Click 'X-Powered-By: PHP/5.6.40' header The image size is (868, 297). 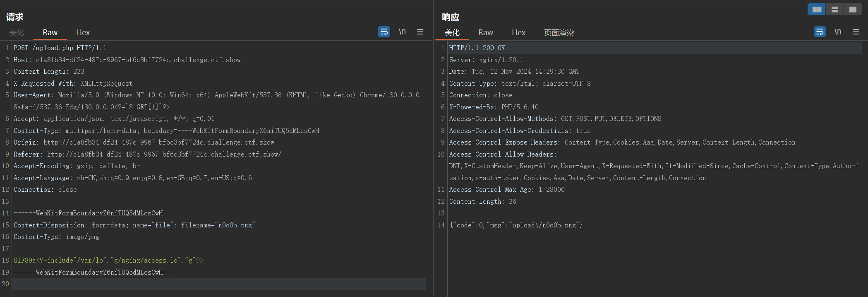pyautogui.click(x=494, y=107)
